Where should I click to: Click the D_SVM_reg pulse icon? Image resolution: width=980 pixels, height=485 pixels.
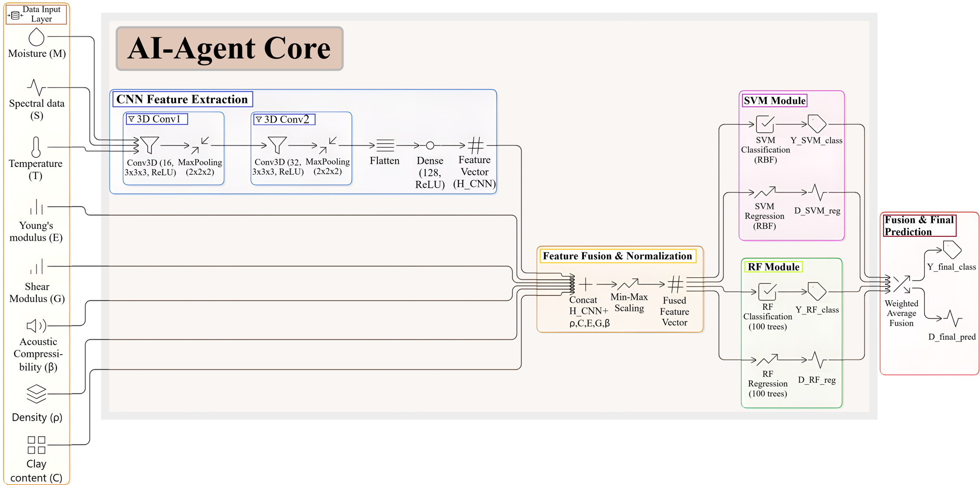click(x=818, y=192)
